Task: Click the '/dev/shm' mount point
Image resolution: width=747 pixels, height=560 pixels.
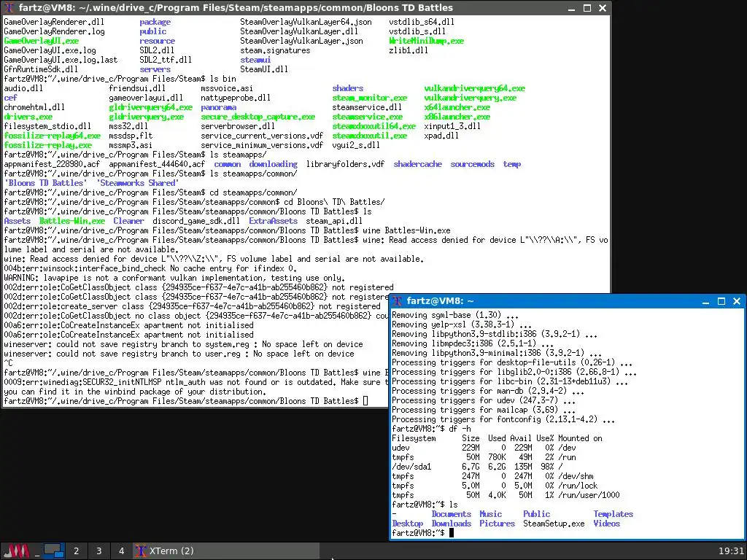Action: (576, 476)
